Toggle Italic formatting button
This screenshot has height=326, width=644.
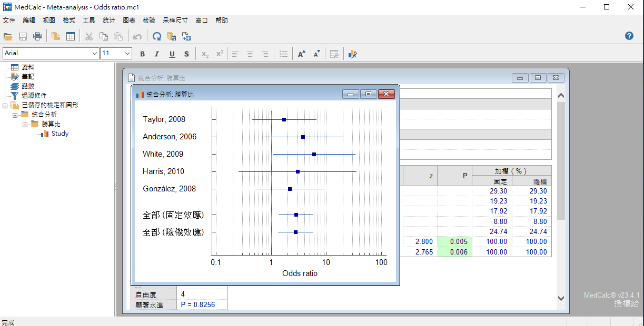[x=156, y=54]
